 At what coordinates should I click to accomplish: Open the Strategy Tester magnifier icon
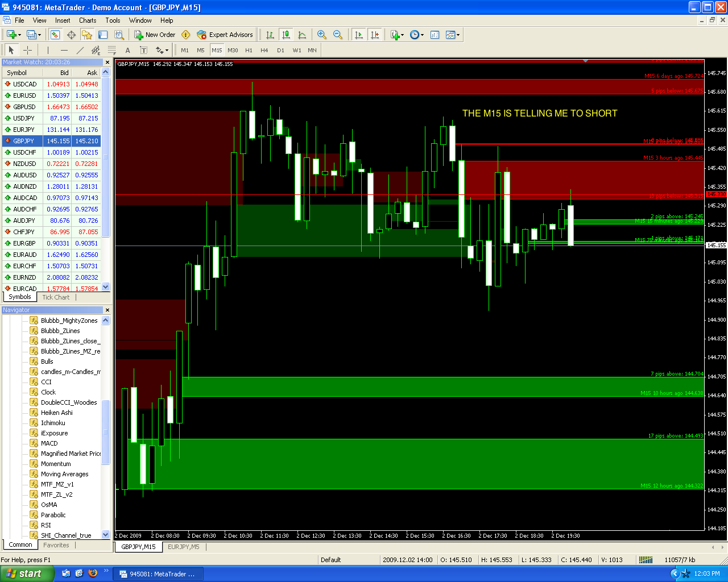coord(119,35)
